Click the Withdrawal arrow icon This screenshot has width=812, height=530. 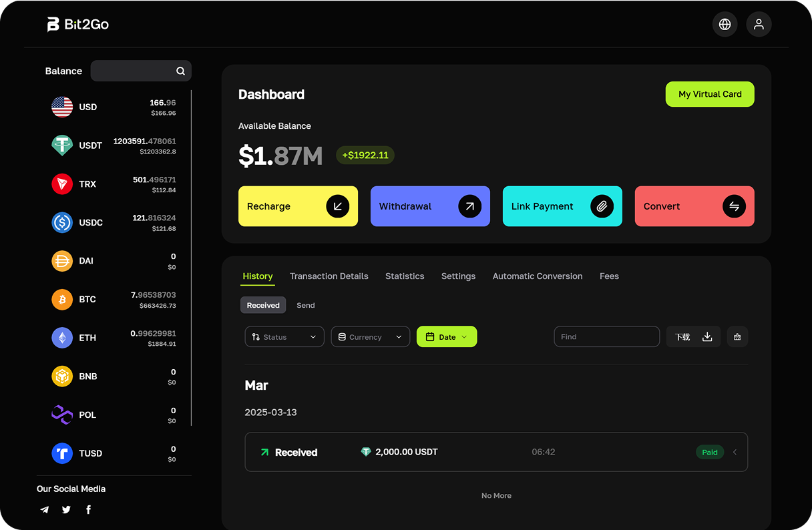470,206
